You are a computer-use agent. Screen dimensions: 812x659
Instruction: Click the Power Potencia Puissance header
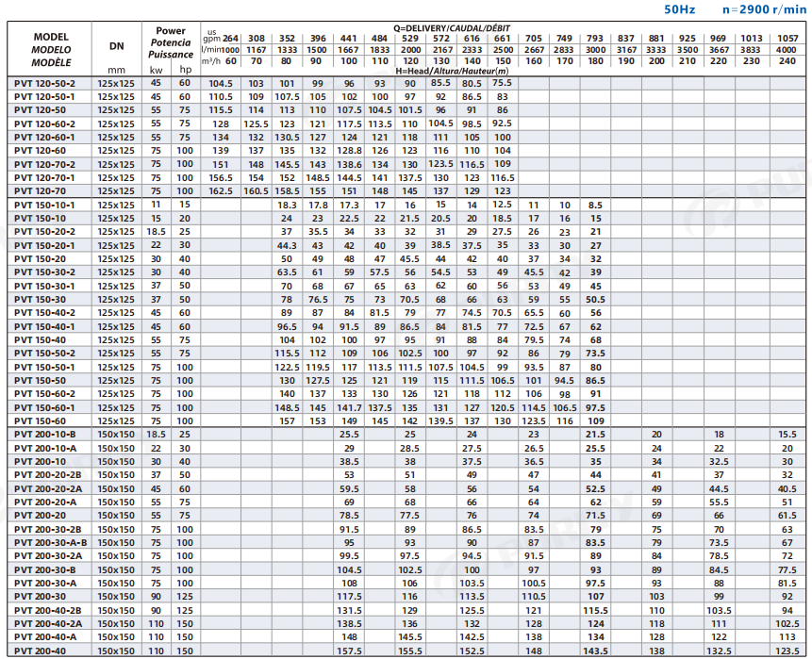pos(171,42)
